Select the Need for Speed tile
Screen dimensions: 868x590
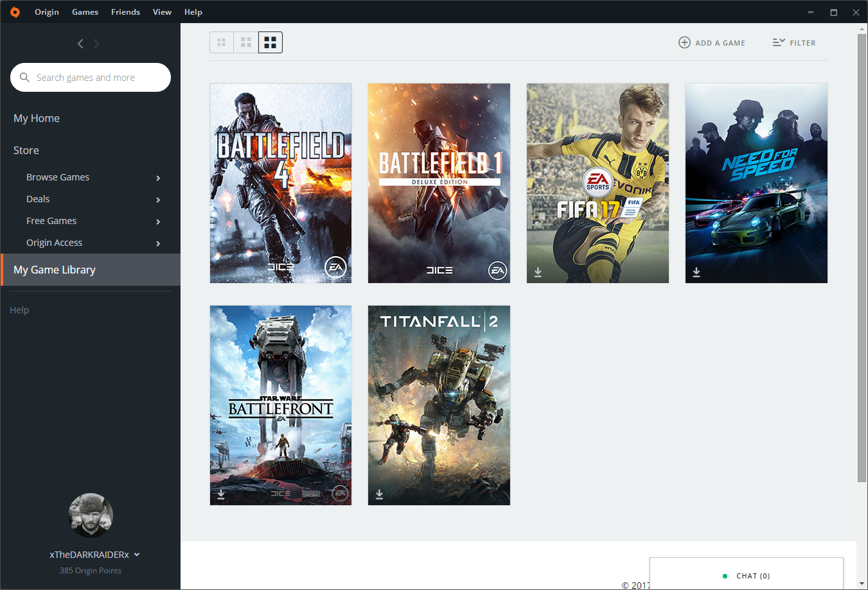[756, 183]
